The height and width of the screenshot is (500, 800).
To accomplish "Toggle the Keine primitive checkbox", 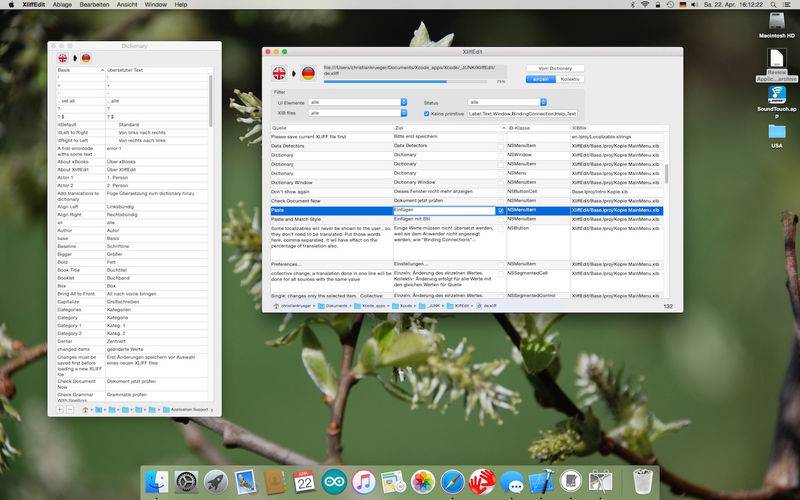I will click(x=428, y=114).
